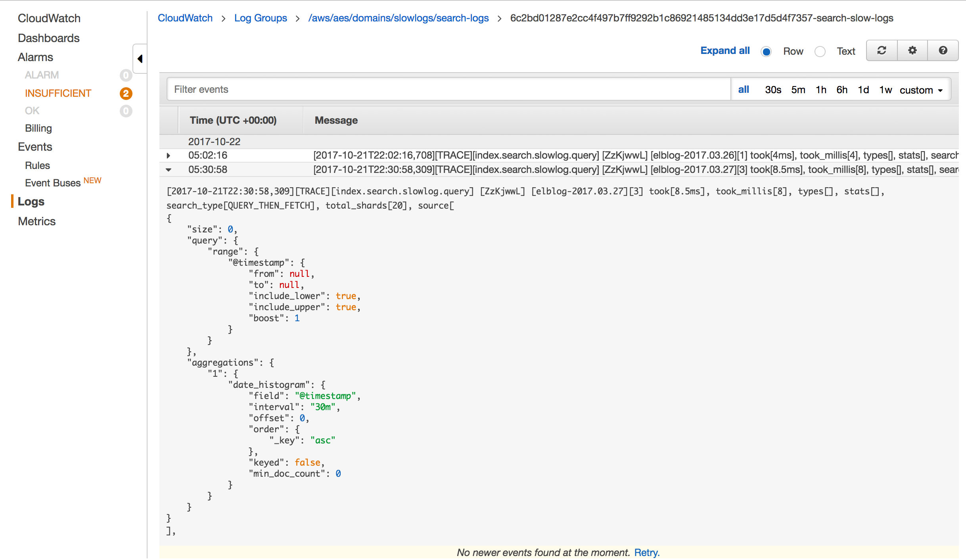Screen dimensions: 966x560
Task: Select the Row display mode
Action: point(766,52)
